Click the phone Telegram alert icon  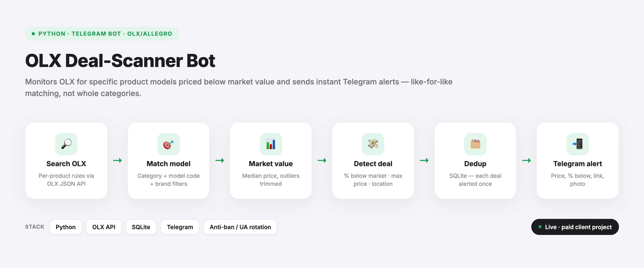point(578,144)
